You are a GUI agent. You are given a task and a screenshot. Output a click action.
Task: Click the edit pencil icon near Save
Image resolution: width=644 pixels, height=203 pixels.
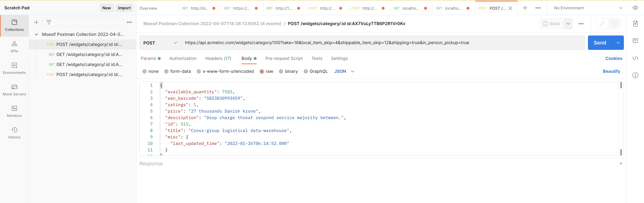(602, 24)
